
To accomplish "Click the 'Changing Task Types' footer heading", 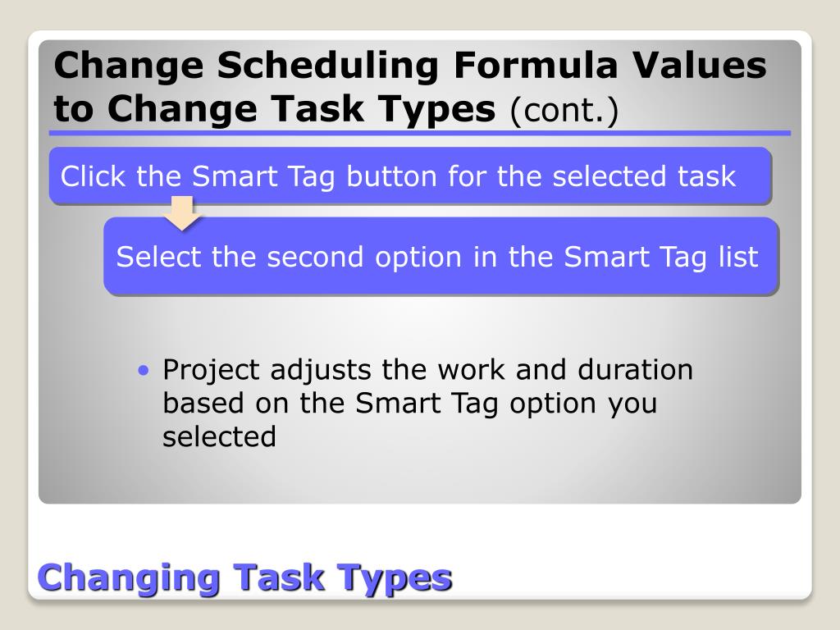I will (245, 577).
